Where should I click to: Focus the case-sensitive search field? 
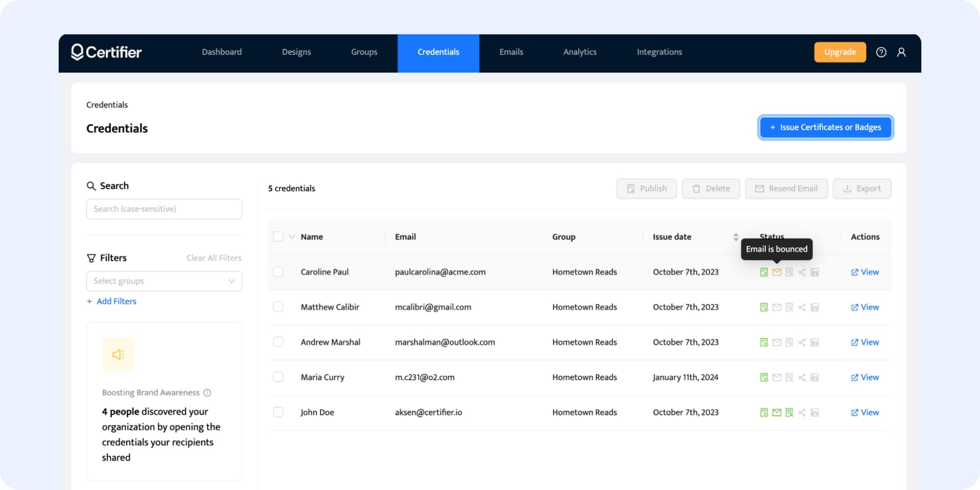[x=164, y=209]
